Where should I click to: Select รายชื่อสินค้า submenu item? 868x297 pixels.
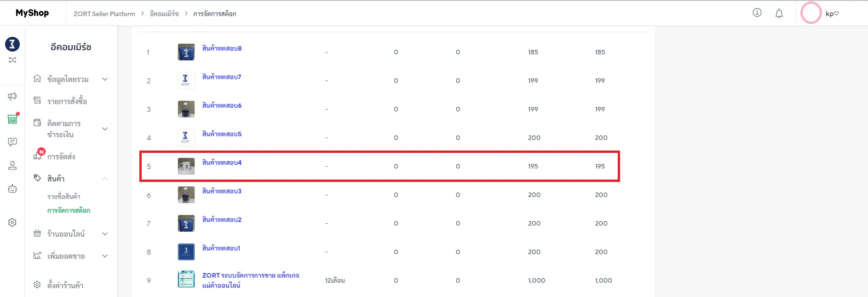click(x=63, y=197)
